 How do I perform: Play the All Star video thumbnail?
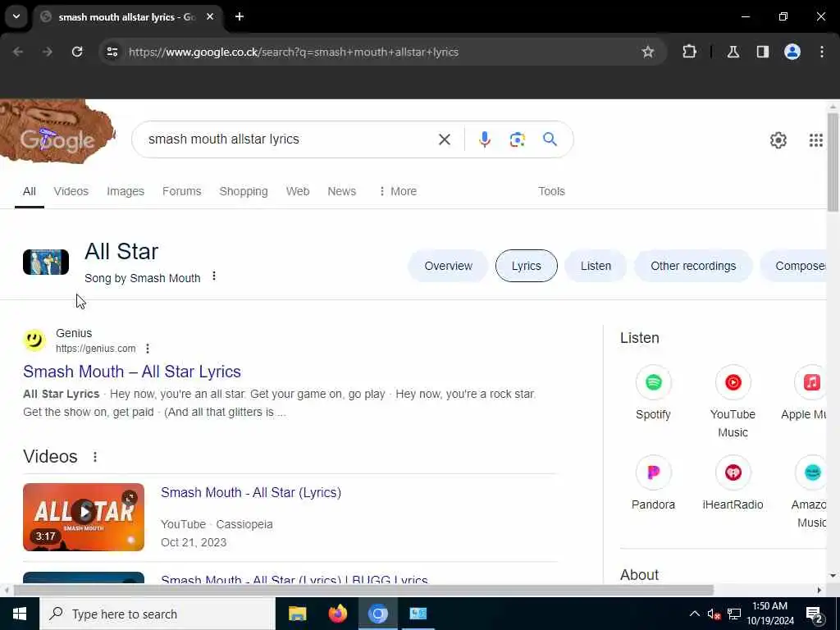[x=84, y=517]
